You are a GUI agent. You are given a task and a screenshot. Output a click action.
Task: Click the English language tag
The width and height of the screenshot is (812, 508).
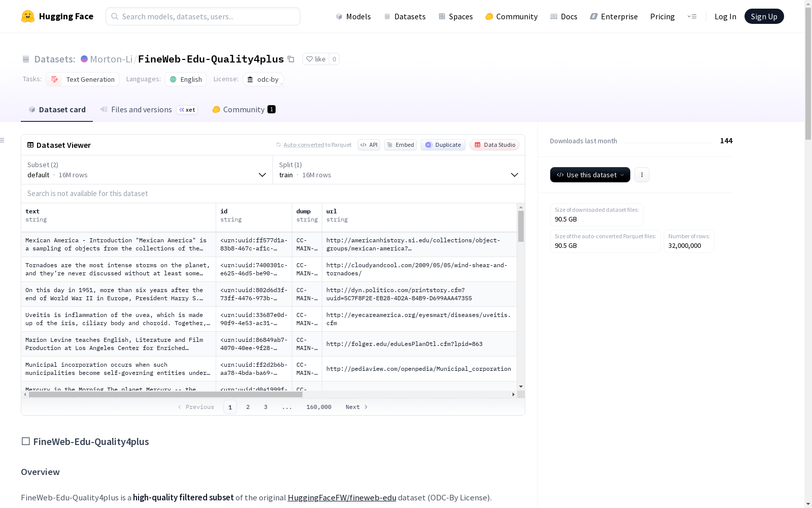(186, 79)
